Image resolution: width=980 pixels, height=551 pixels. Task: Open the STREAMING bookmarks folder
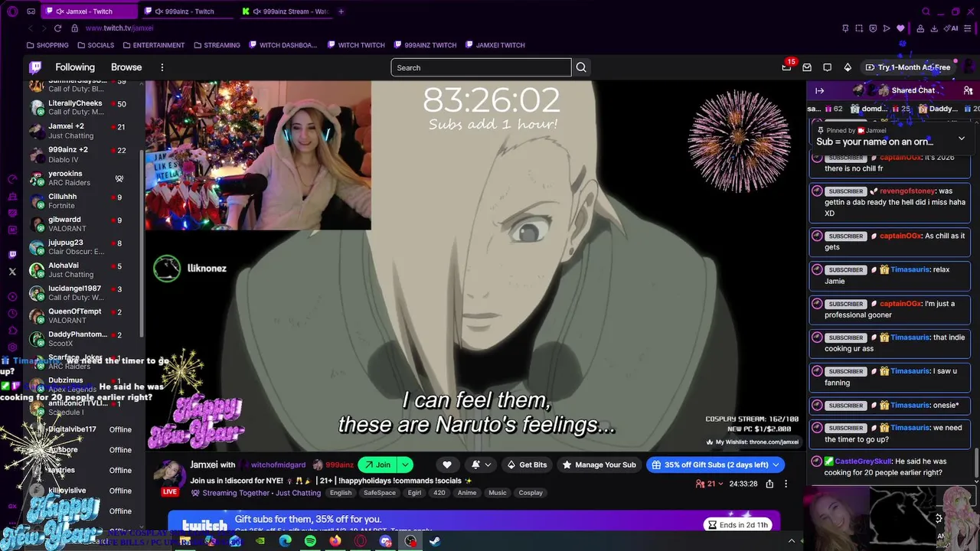coord(217,45)
